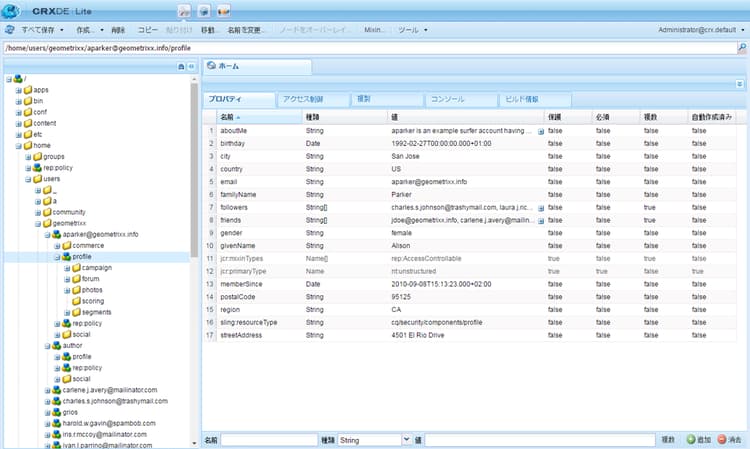Image resolution: width=750 pixels, height=449 pixels.
Task: Click the Mixin button
Action: pyautogui.click(x=374, y=30)
